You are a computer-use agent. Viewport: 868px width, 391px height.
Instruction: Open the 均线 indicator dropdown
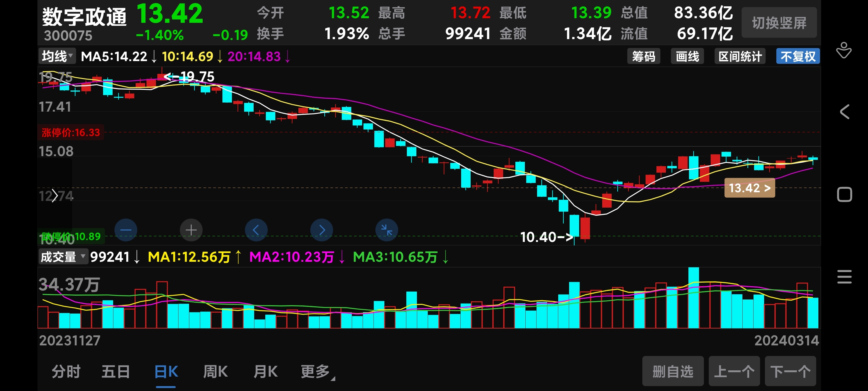pos(57,56)
